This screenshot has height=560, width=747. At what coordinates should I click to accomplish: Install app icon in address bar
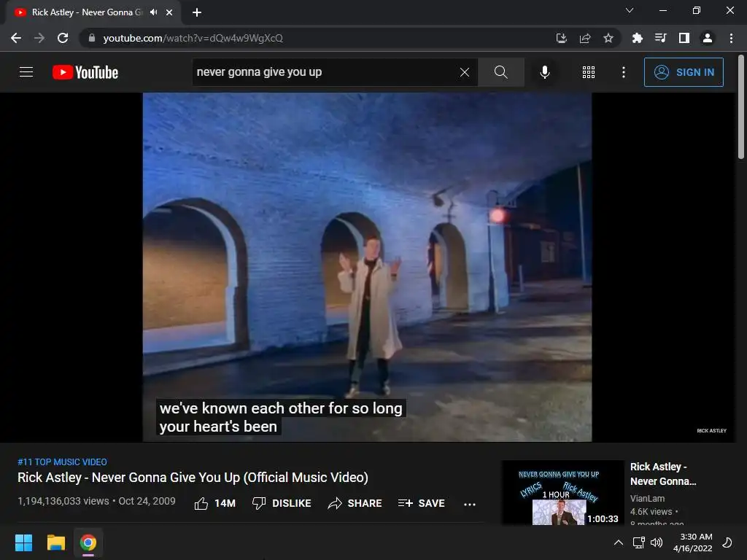click(562, 38)
